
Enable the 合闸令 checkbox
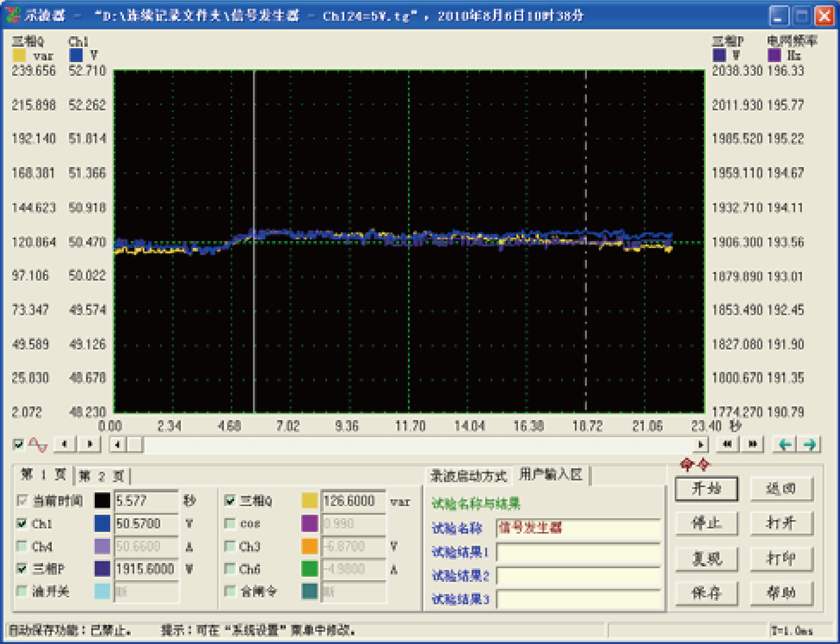pyautogui.click(x=230, y=591)
